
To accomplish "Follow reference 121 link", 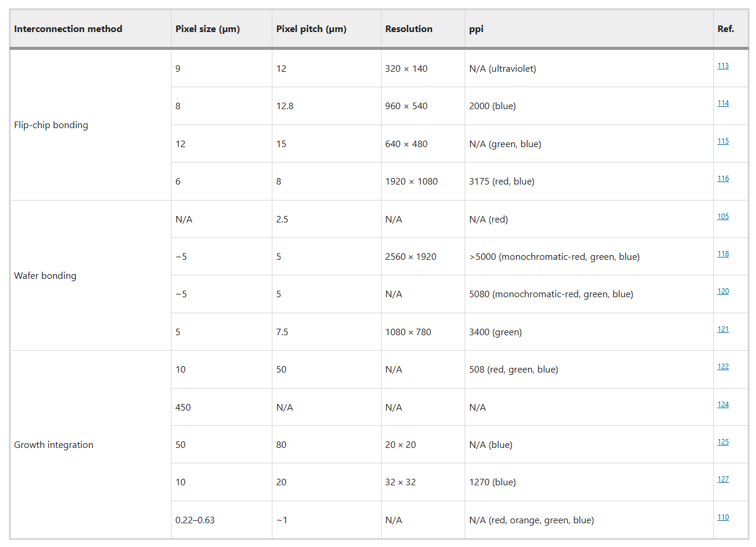I will [723, 329].
